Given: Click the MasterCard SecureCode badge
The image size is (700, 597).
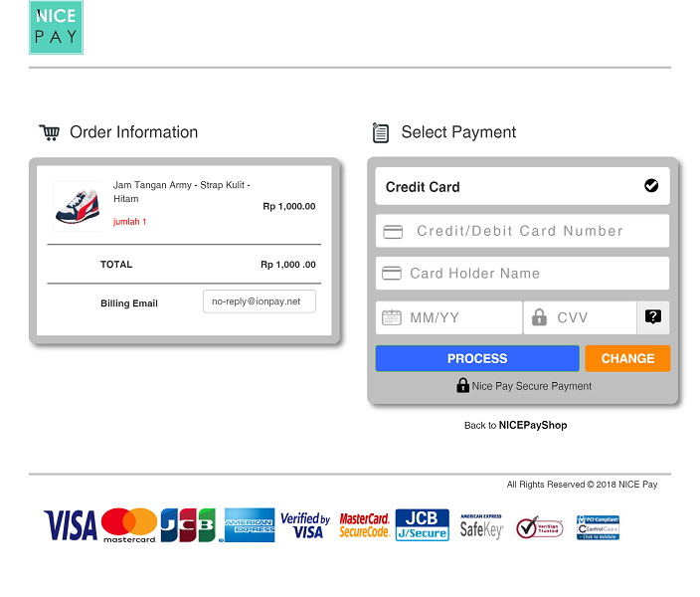Looking at the screenshot, I should pos(364,525).
